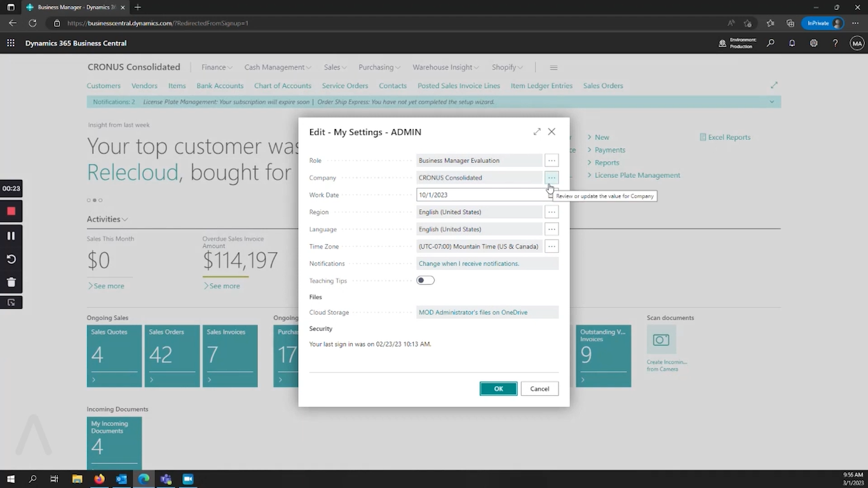Expand the Finance menu
Screen dimensions: 868x488
coord(217,67)
